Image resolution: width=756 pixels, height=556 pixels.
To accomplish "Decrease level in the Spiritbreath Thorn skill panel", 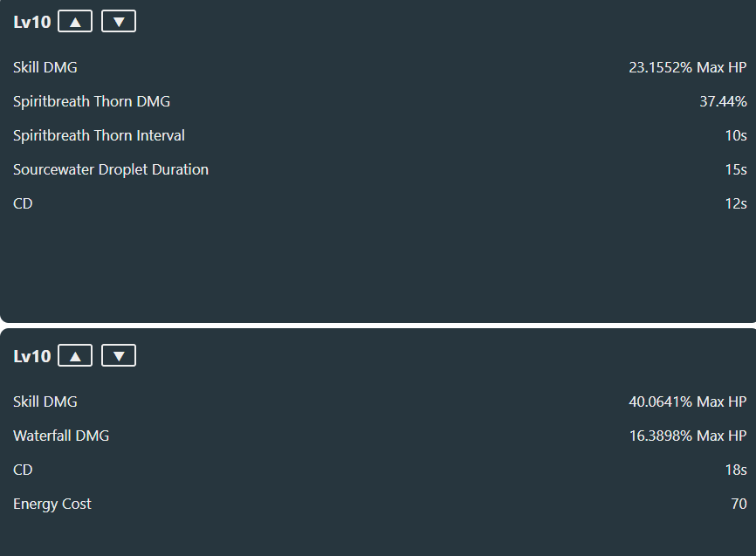I will (119, 21).
